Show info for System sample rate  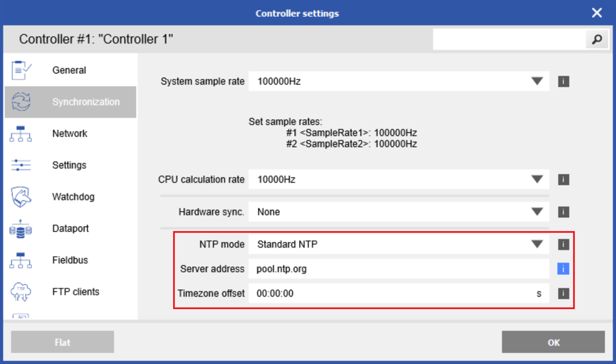[563, 81]
